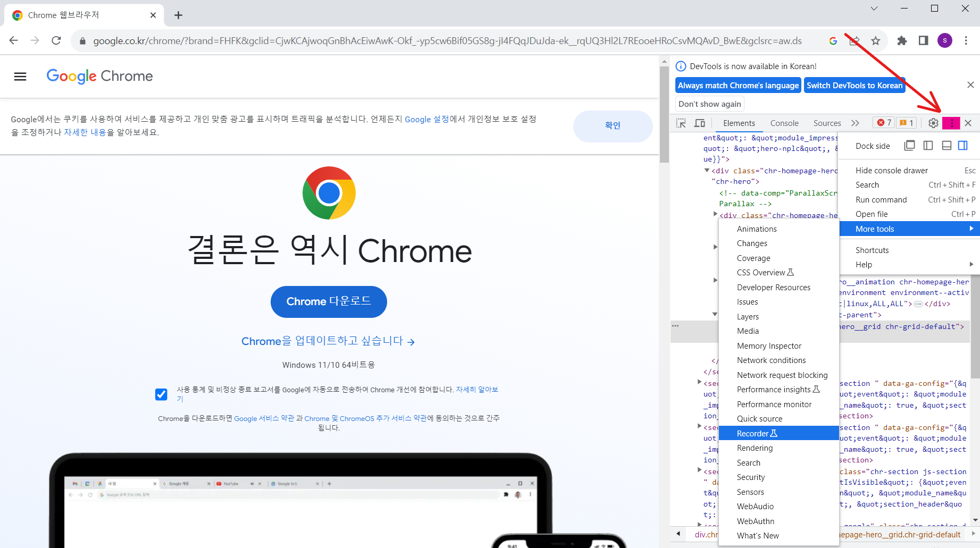Image resolution: width=980 pixels, height=548 pixels.
Task: Show more DevTools tabs chevron
Action: click(855, 123)
